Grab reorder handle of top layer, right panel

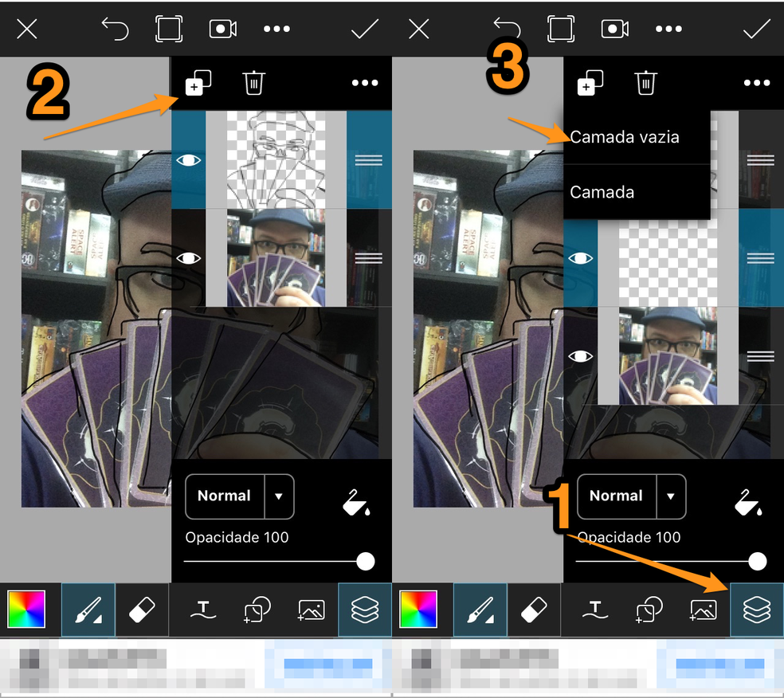click(761, 160)
